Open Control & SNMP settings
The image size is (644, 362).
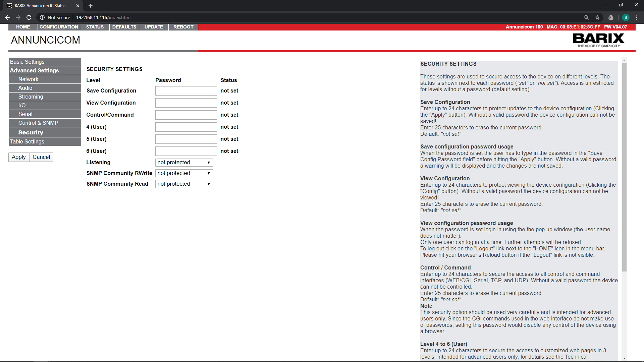tap(38, 123)
